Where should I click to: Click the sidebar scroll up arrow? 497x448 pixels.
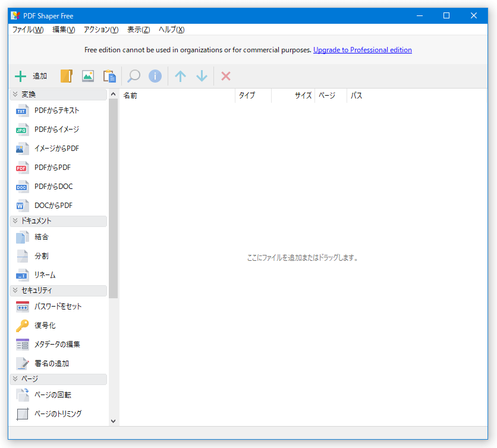113,94
